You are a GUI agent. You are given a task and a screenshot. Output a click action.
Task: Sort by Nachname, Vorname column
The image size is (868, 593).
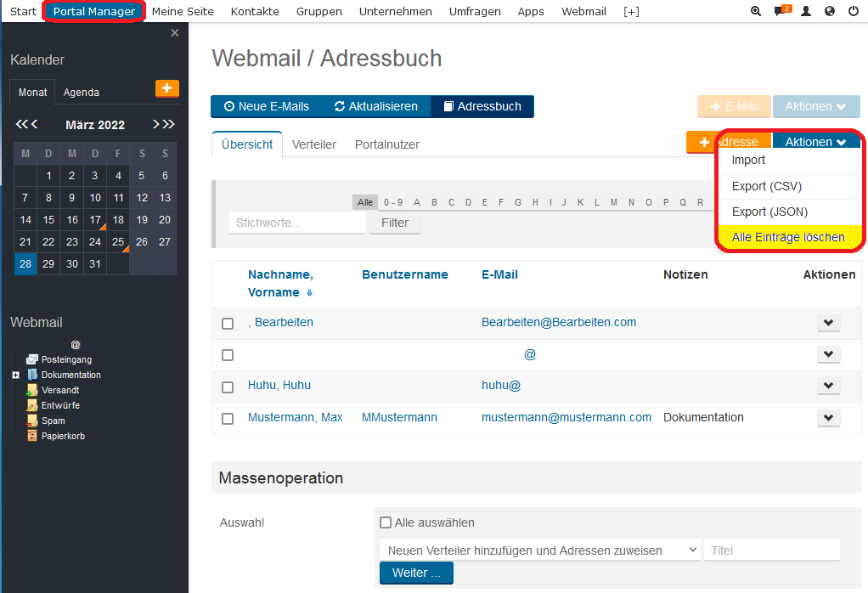(x=280, y=284)
